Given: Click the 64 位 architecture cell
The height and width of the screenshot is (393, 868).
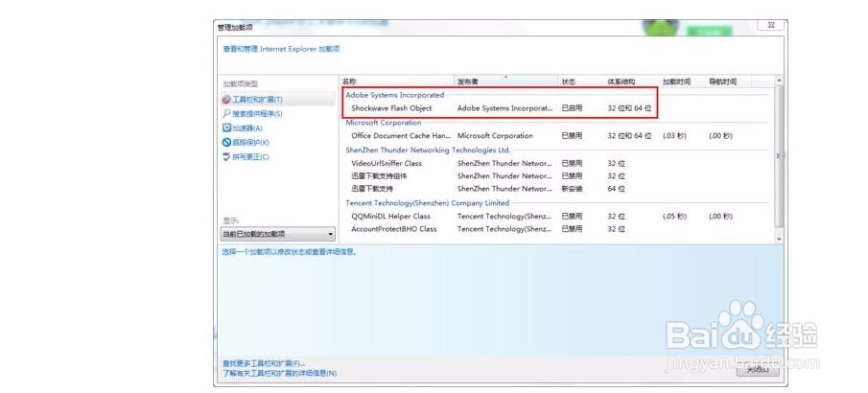Looking at the screenshot, I should 616,189.
